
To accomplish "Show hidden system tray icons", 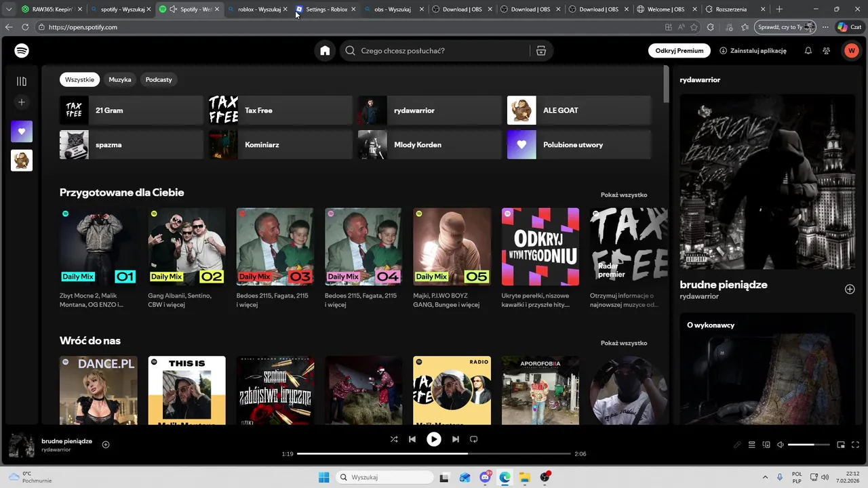I will 766,477.
